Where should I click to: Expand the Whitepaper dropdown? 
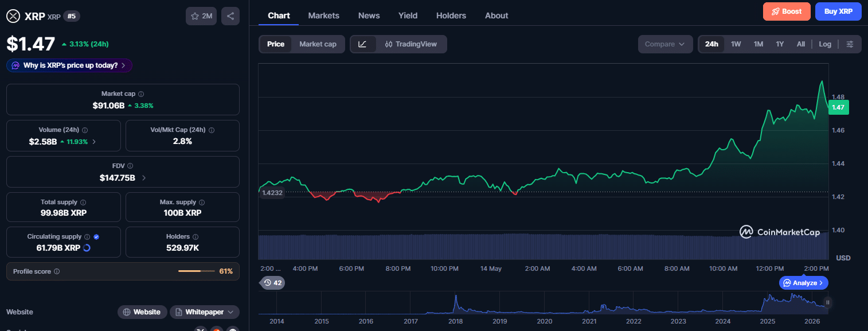tap(231, 312)
